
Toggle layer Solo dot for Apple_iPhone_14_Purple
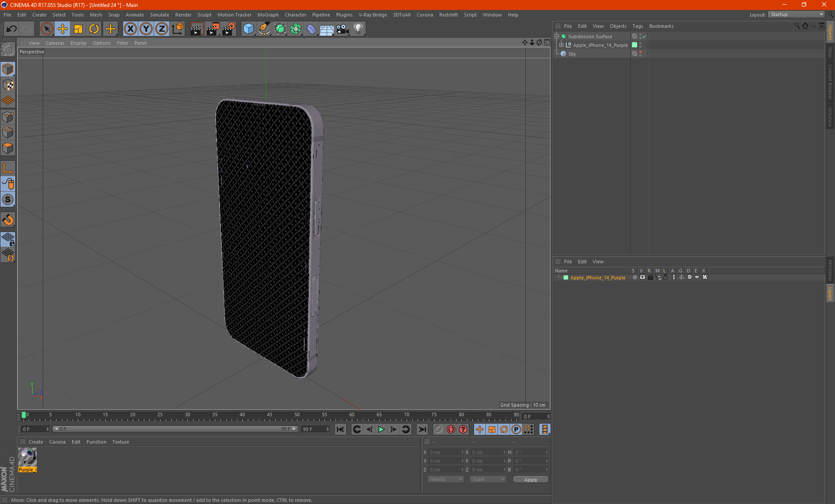tap(635, 277)
